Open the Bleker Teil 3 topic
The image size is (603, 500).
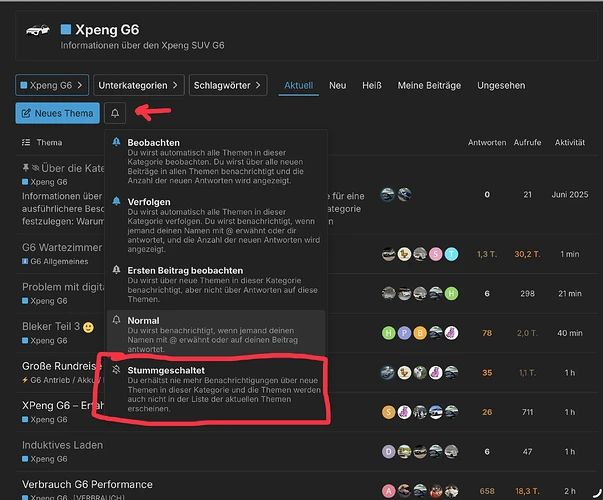[x=51, y=327]
